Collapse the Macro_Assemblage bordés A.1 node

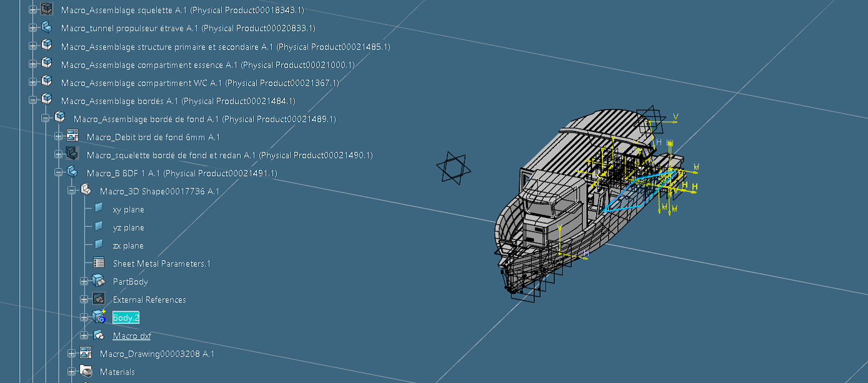(x=33, y=100)
